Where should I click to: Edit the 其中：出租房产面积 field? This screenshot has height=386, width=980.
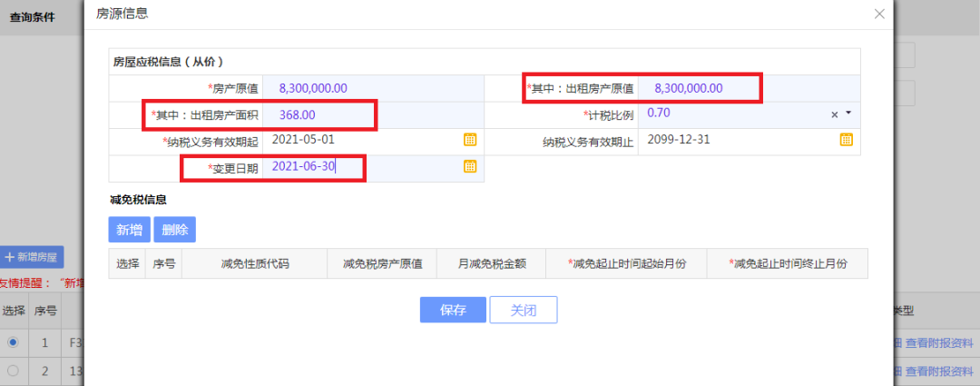373,115
